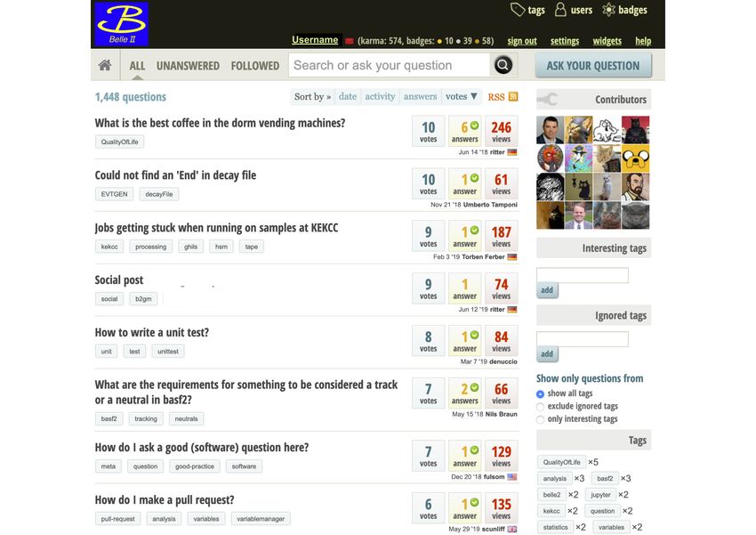
Task: Click fulsom's US flag icon
Action: [x=512, y=477]
